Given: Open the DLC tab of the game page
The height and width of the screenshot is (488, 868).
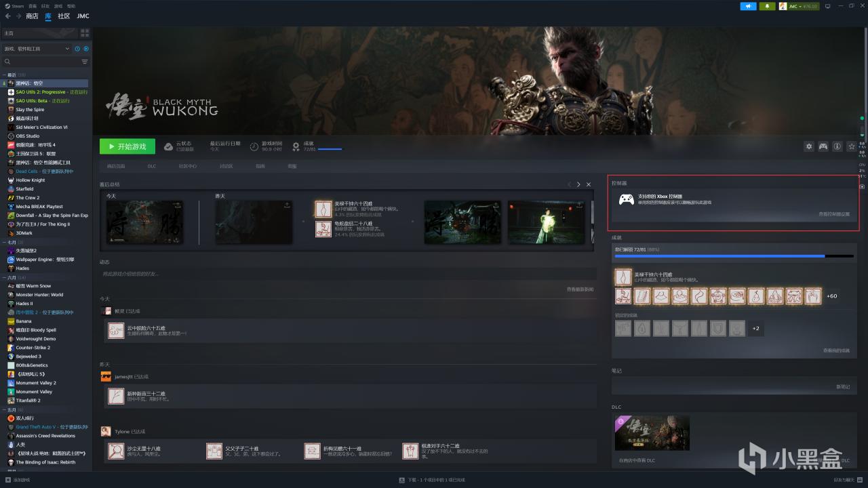Looking at the screenshot, I should 152,166.
